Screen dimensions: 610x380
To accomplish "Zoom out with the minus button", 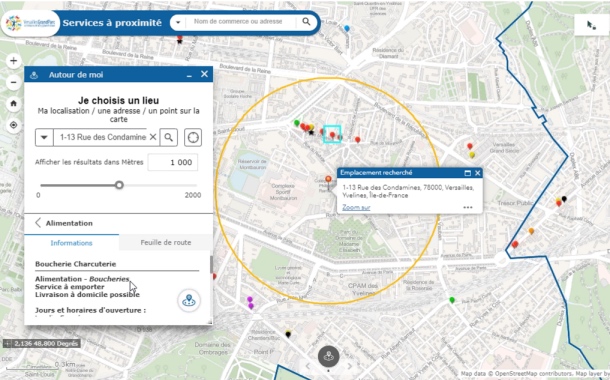I will 14,82.
